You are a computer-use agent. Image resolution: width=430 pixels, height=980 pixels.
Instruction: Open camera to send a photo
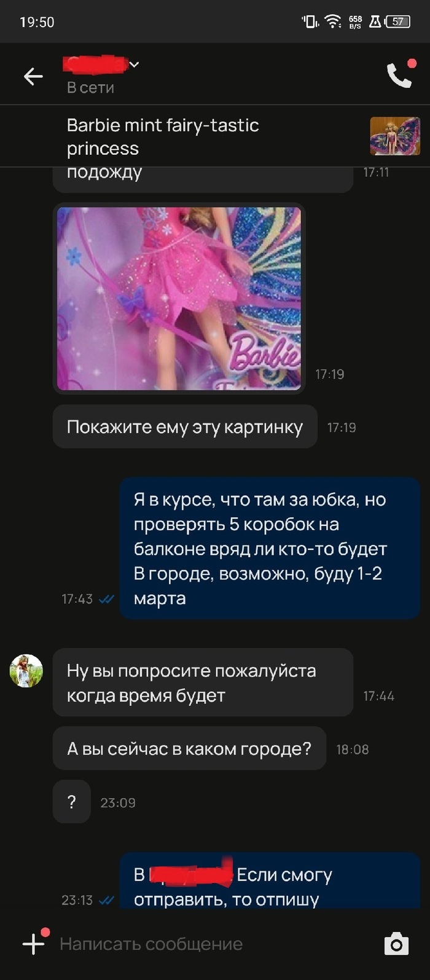coord(396,944)
